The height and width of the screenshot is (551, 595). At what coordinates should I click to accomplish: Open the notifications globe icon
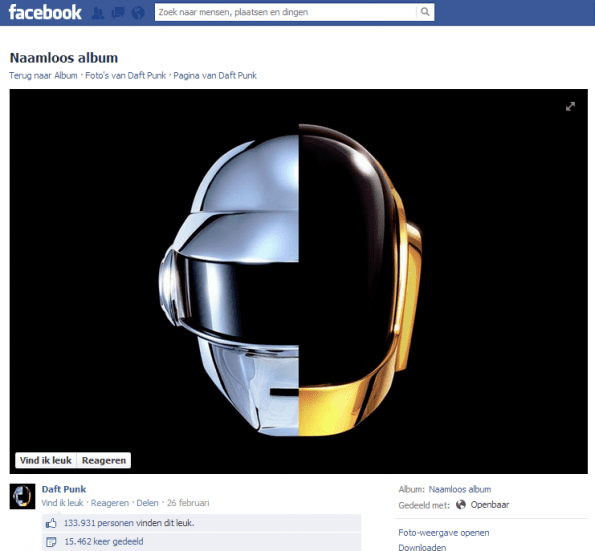pos(138,13)
